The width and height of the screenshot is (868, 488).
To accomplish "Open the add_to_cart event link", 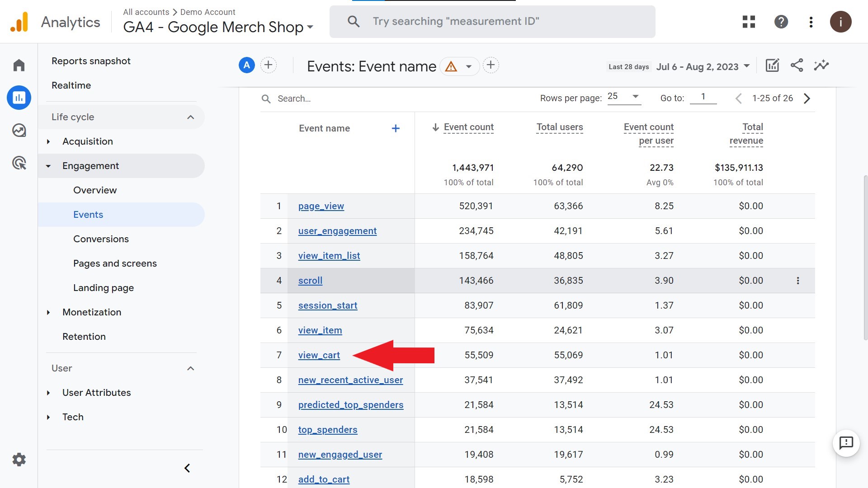I will (x=324, y=479).
